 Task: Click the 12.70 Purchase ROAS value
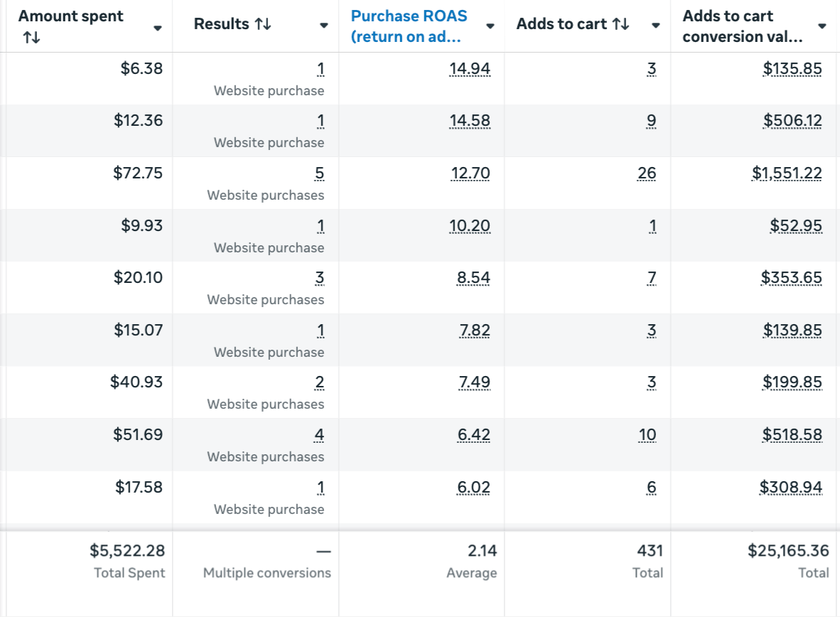pyautogui.click(x=470, y=173)
